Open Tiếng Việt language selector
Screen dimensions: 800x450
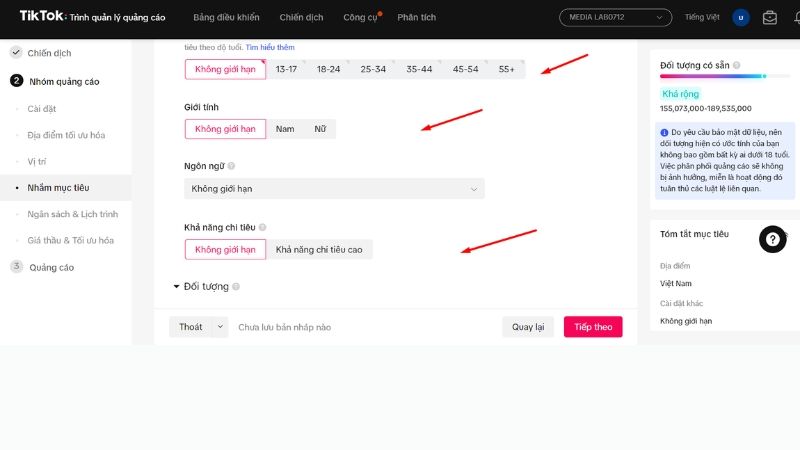(x=702, y=17)
